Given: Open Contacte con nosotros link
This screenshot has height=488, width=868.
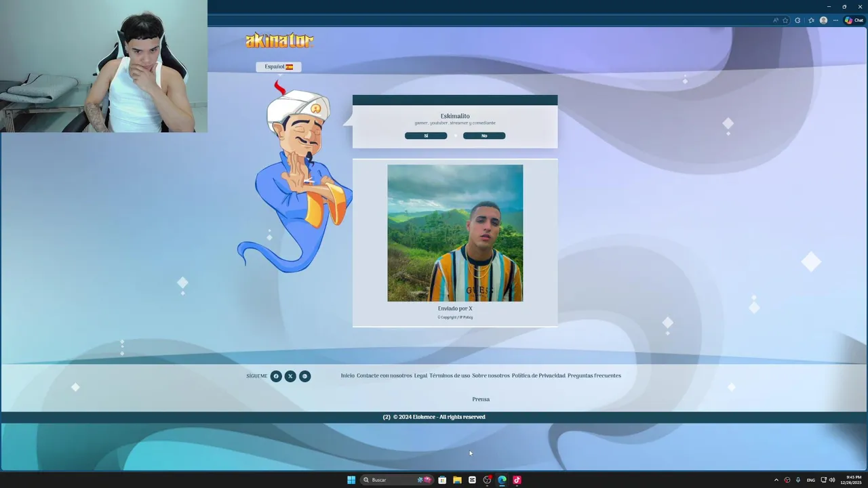Looking at the screenshot, I should pyautogui.click(x=384, y=375).
